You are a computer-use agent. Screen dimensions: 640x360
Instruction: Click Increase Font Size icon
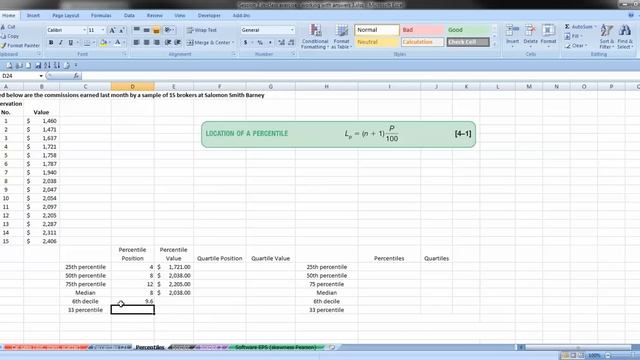pos(112,30)
